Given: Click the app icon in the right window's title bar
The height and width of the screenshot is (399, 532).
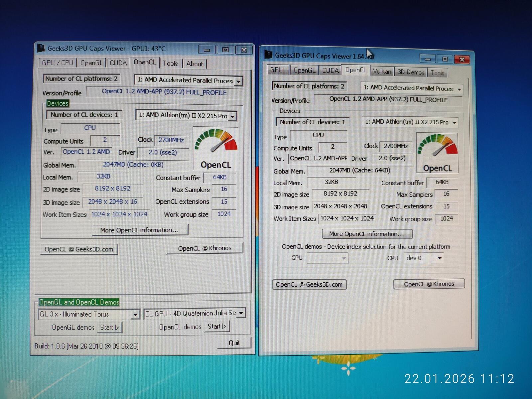Looking at the screenshot, I should point(268,55).
